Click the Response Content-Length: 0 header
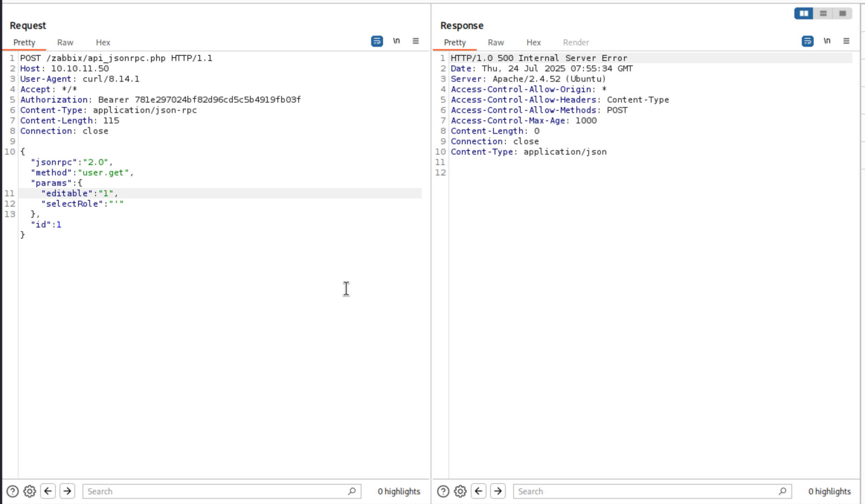The image size is (865, 504). coord(495,131)
